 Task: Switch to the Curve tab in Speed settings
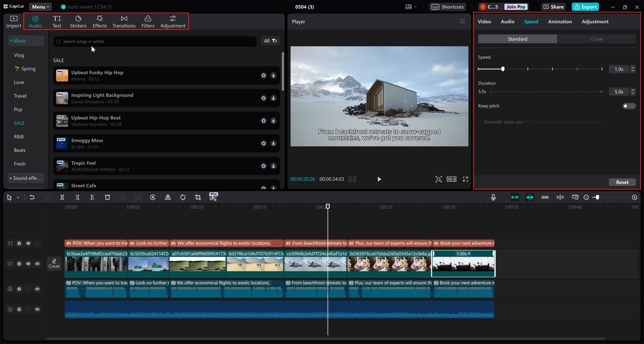click(x=596, y=39)
